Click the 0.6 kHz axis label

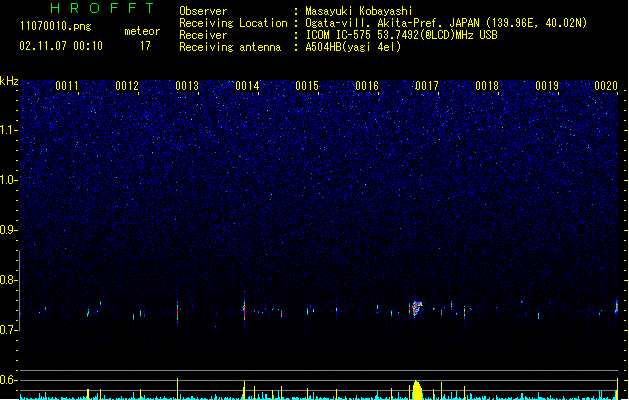(x=9, y=380)
